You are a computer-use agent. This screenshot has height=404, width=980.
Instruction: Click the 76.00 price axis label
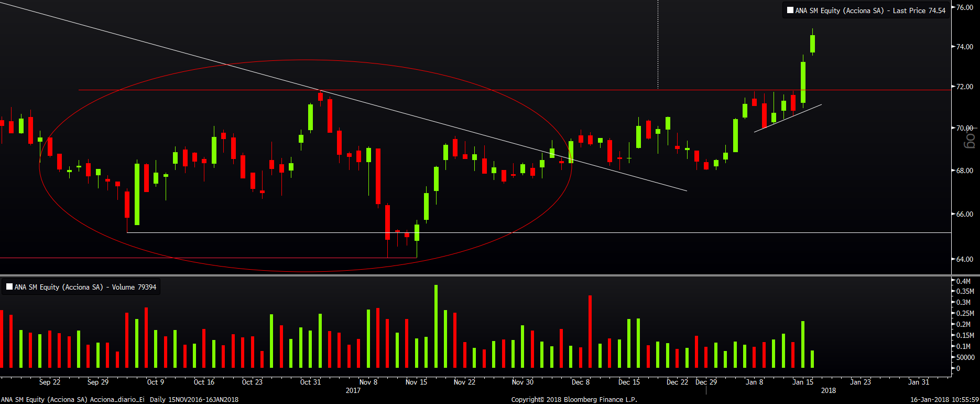click(x=965, y=7)
